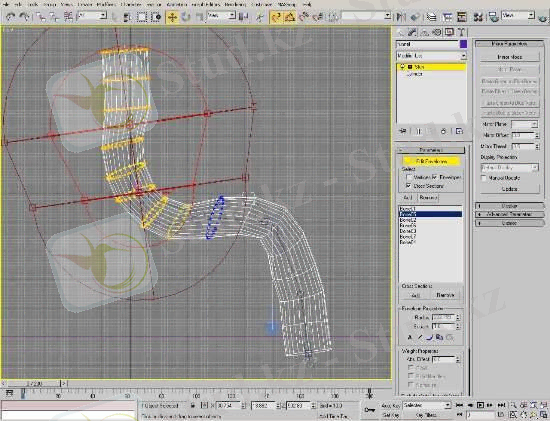Switch to the Modify command panel tab

(413, 33)
